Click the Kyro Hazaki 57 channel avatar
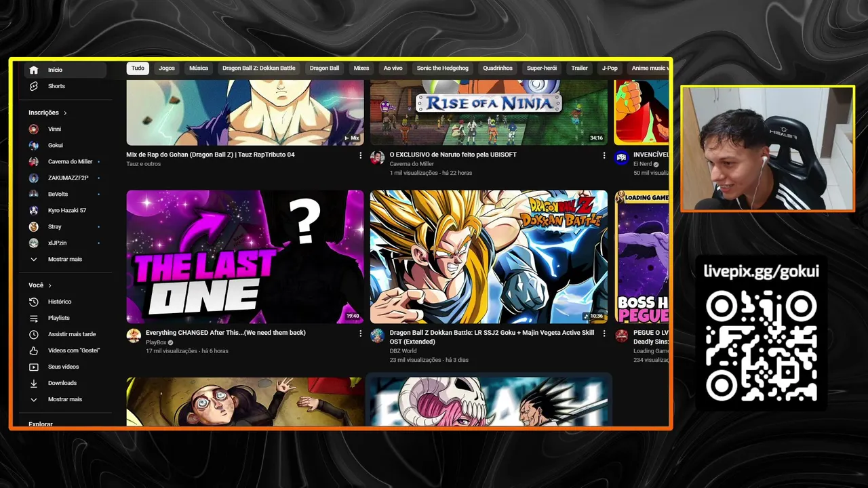The height and width of the screenshot is (488, 868). [x=34, y=210]
